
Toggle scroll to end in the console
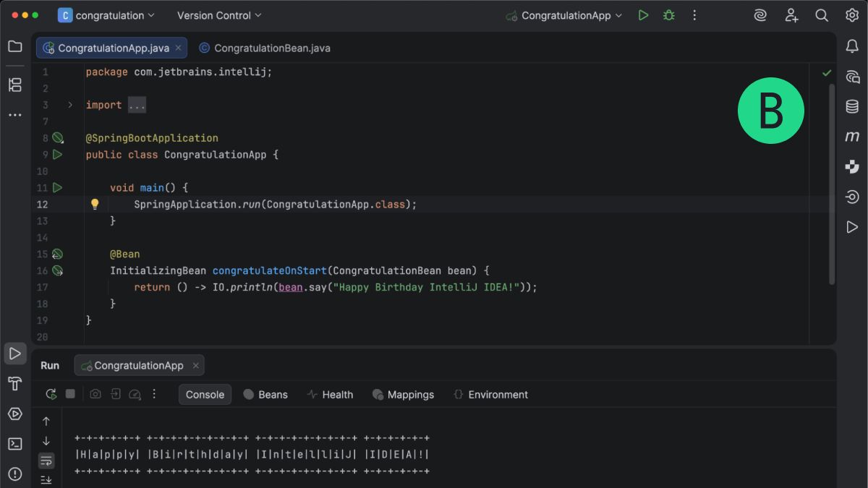[x=46, y=479]
